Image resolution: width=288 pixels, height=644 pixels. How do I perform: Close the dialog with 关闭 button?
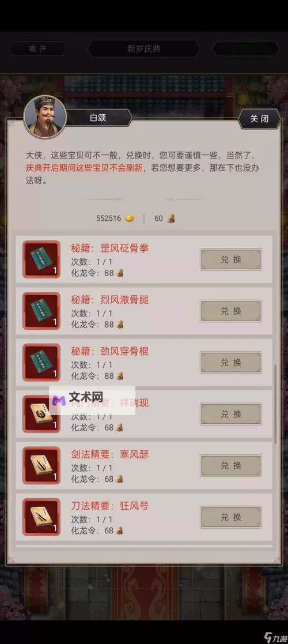[259, 119]
